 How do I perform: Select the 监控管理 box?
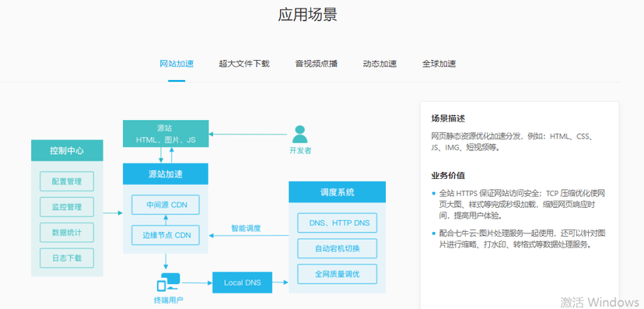pyautogui.click(x=67, y=207)
